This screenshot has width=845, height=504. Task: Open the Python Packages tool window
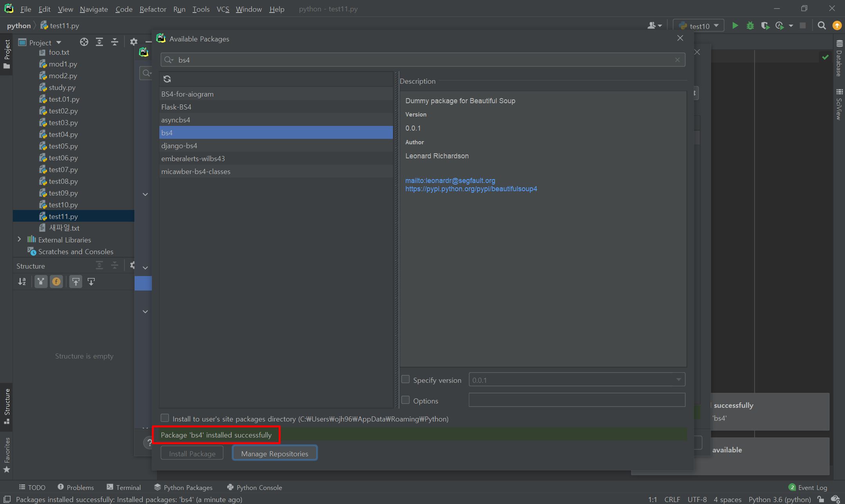[184, 488]
